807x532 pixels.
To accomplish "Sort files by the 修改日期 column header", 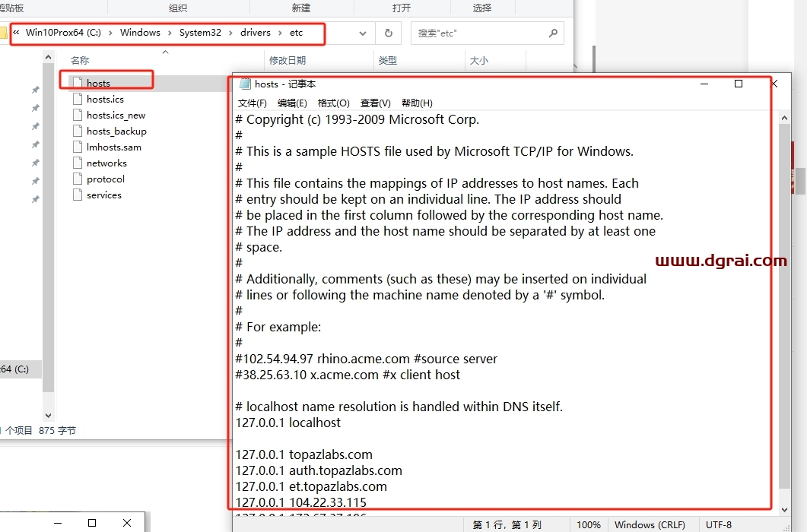I will 288,60.
